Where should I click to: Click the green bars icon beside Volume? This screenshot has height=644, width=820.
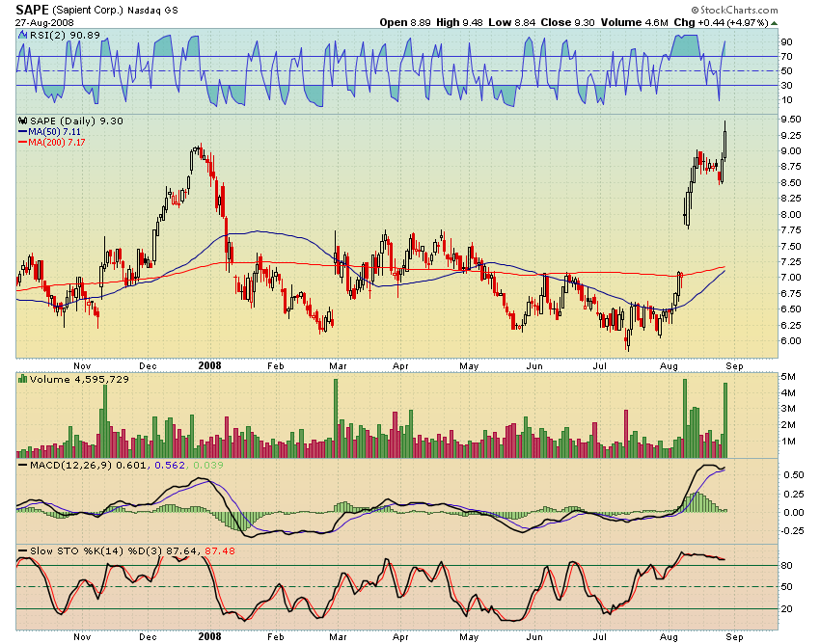pyautogui.click(x=22, y=379)
